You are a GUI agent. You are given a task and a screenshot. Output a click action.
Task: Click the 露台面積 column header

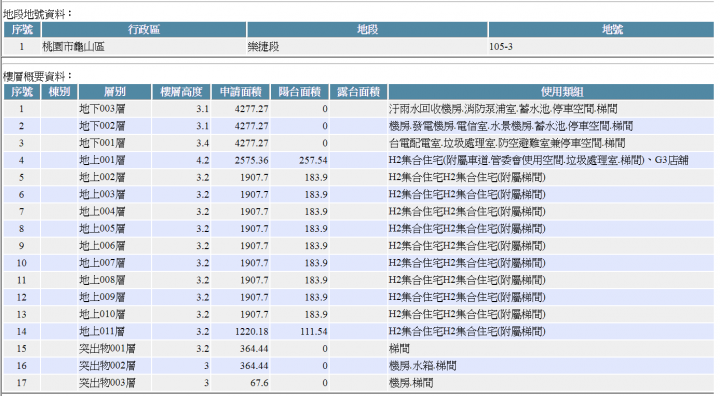[359, 92]
